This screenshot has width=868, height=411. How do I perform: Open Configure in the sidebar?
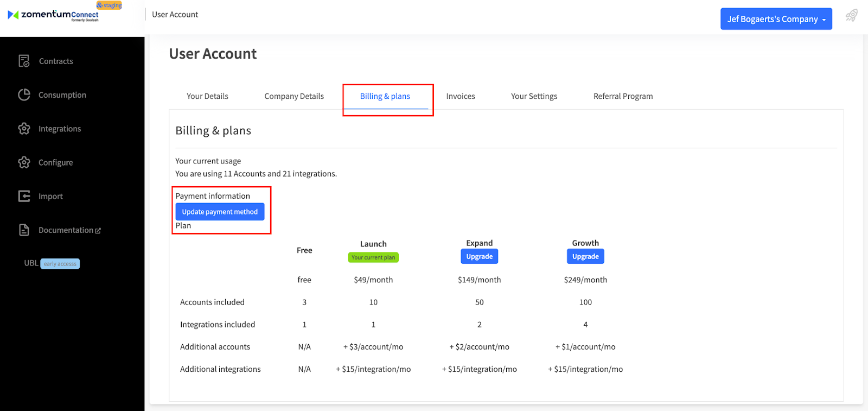[x=55, y=162]
